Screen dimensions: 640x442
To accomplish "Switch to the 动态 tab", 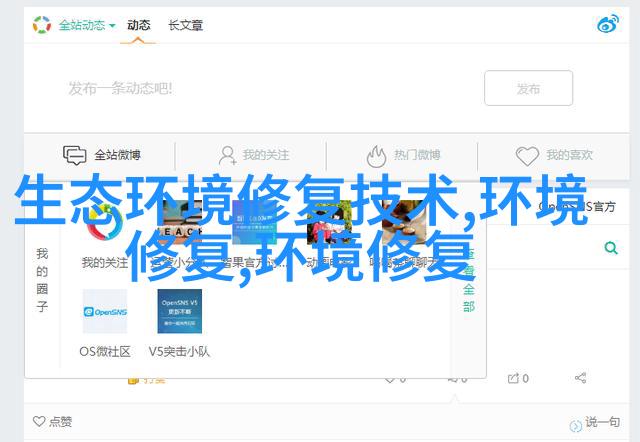I will [x=138, y=25].
